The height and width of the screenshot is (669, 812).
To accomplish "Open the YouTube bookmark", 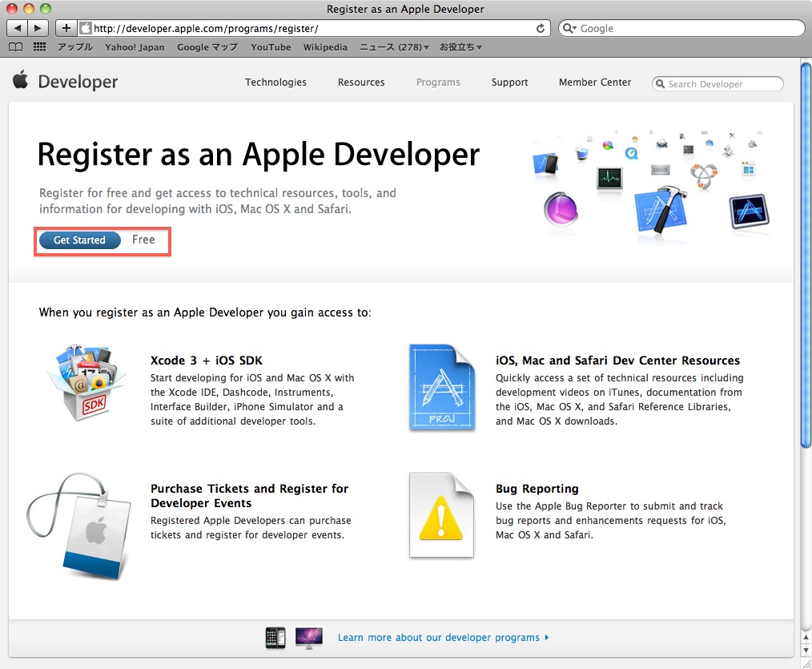I will click(271, 47).
